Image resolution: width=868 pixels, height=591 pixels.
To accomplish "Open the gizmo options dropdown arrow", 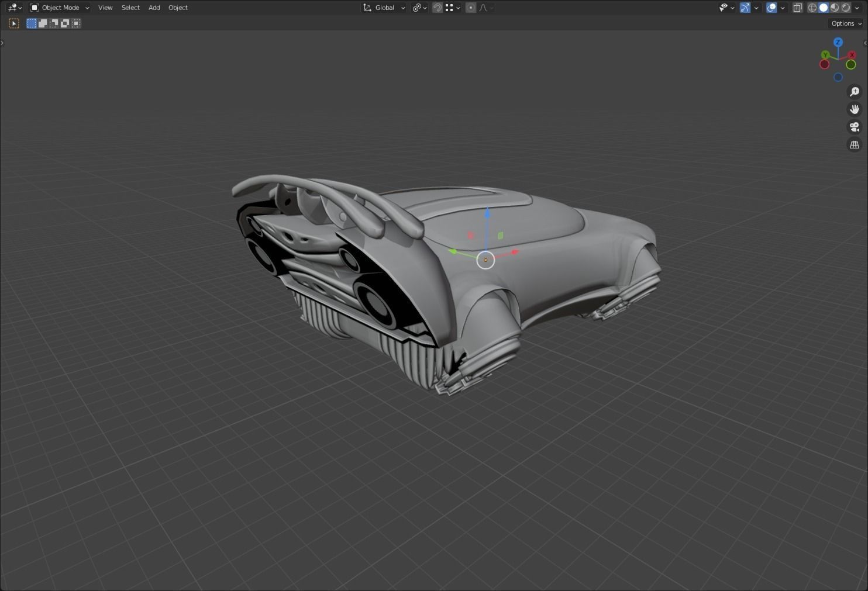I will [x=756, y=8].
